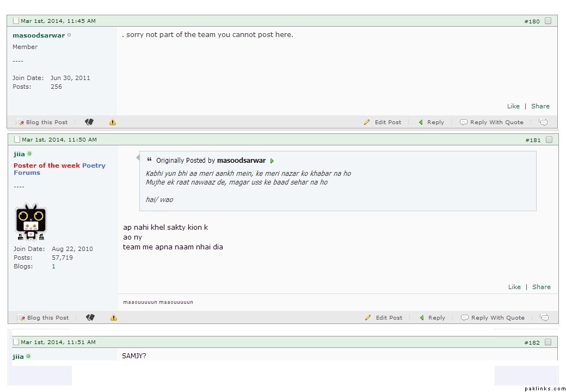
Task: Open the jiia username menu in post #181
Action: click(19, 154)
